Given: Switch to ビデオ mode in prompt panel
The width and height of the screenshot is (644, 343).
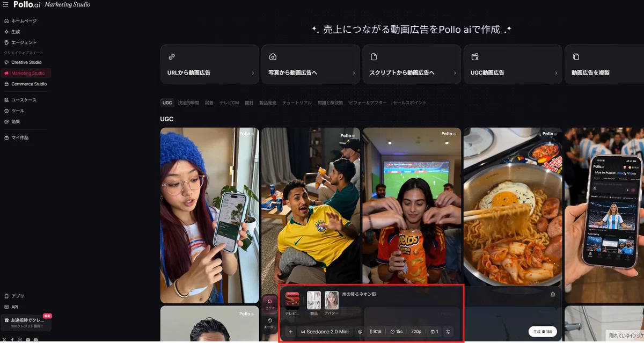Looking at the screenshot, I should coord(269,304).
